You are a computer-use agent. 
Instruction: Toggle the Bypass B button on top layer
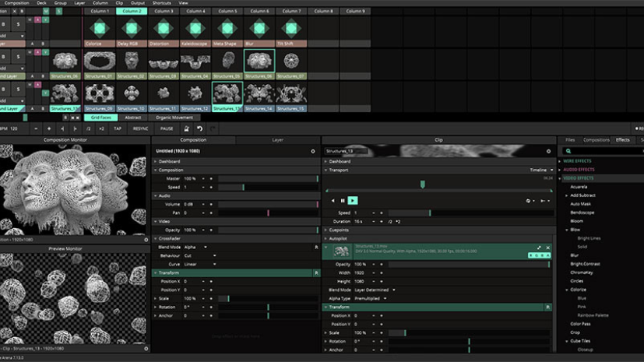(5, 23)
